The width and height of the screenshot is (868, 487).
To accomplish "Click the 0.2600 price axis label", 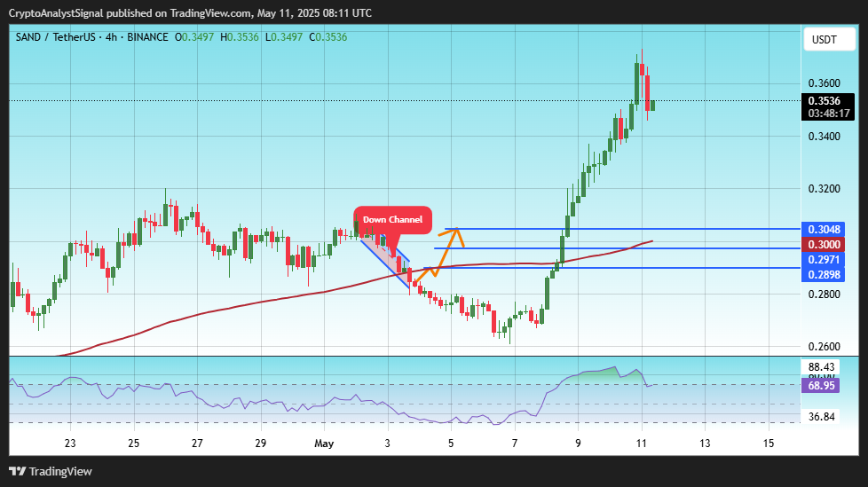I will (825, 347).
